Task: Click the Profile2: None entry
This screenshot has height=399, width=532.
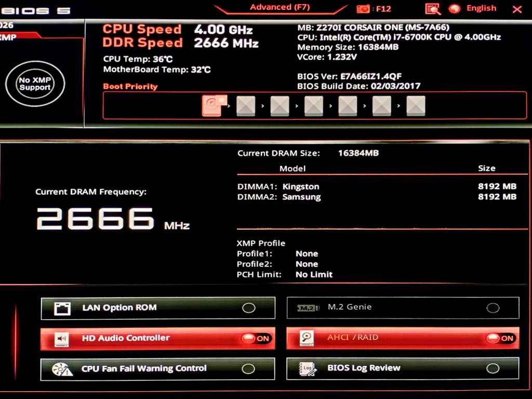Action: [x=277, y=264]
